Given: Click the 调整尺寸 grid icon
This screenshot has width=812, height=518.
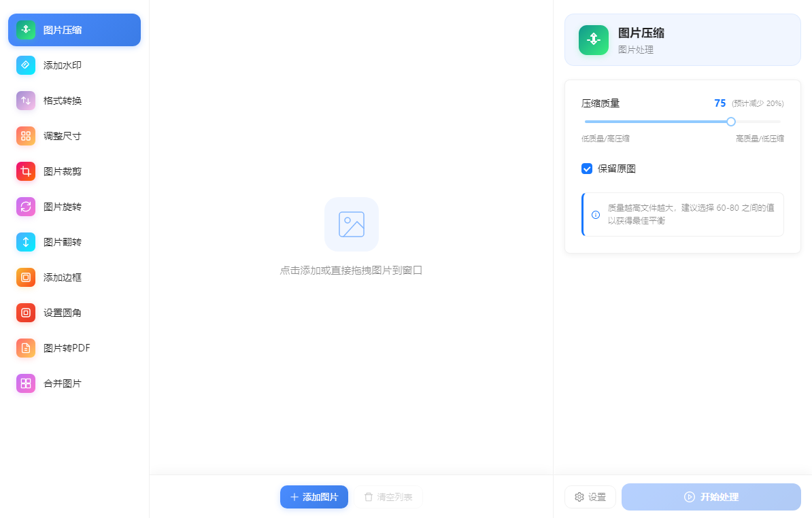Looking at the screenshot, I should 26,136.
